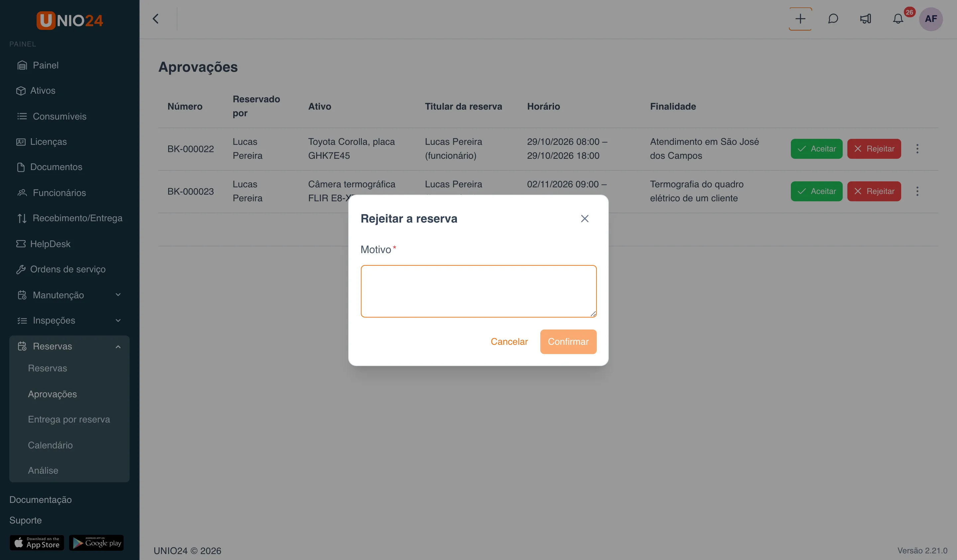Focus the Motivo text area
This screenshot has height=560, width=957.
pyautogui.click(x=478, y=291)
